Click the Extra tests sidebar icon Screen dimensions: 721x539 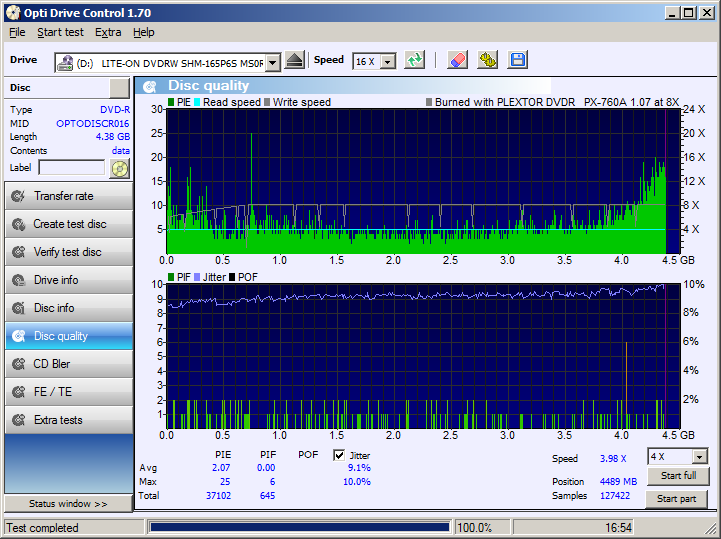click(x=18, y=420)
